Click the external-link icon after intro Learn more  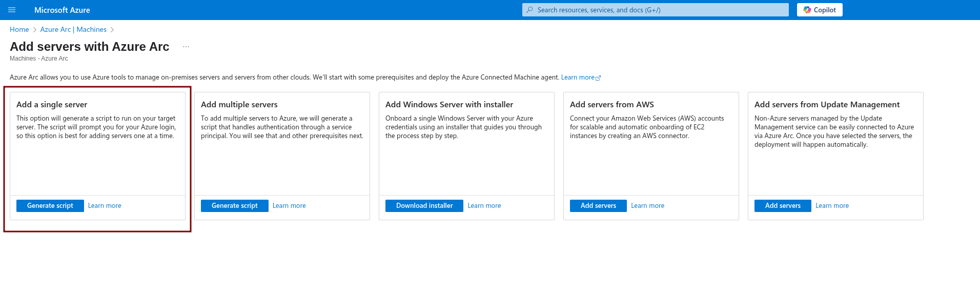(x=598, y=78)
